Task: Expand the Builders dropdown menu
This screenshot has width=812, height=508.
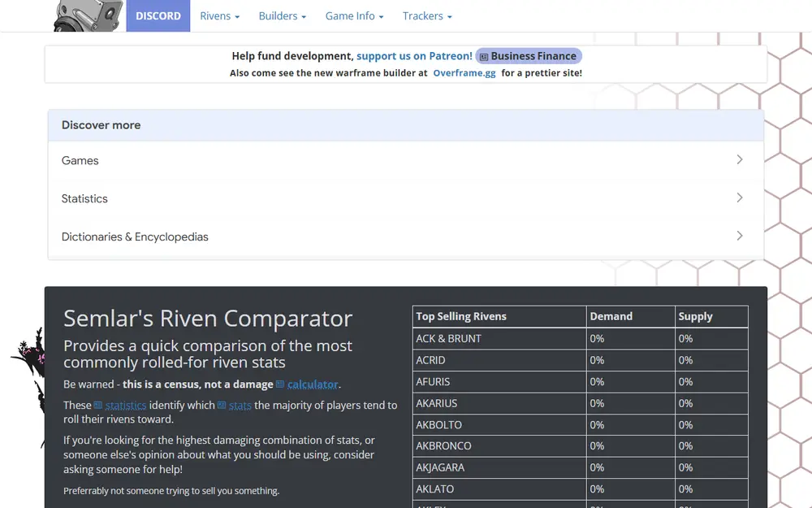Action: 283,16
